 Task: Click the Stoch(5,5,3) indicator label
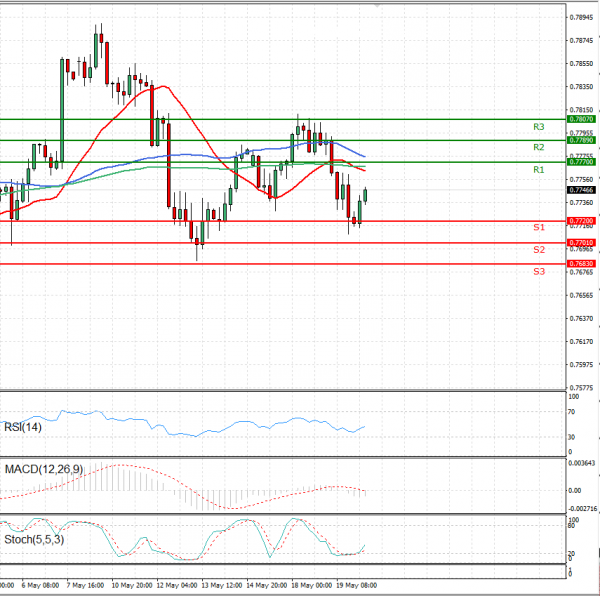tap(34, 540)
